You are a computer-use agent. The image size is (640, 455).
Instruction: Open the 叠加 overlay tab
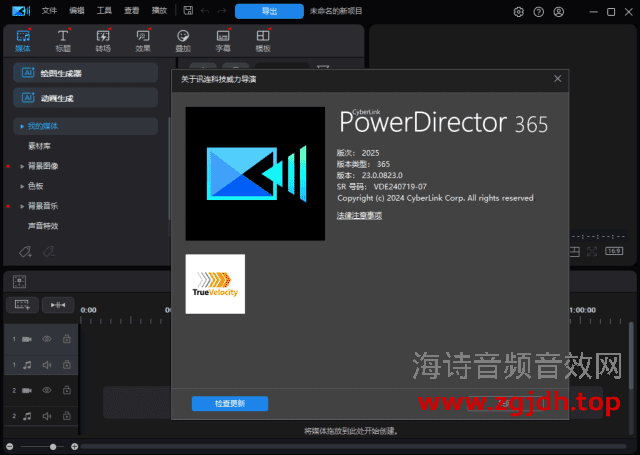pos(183,41)
